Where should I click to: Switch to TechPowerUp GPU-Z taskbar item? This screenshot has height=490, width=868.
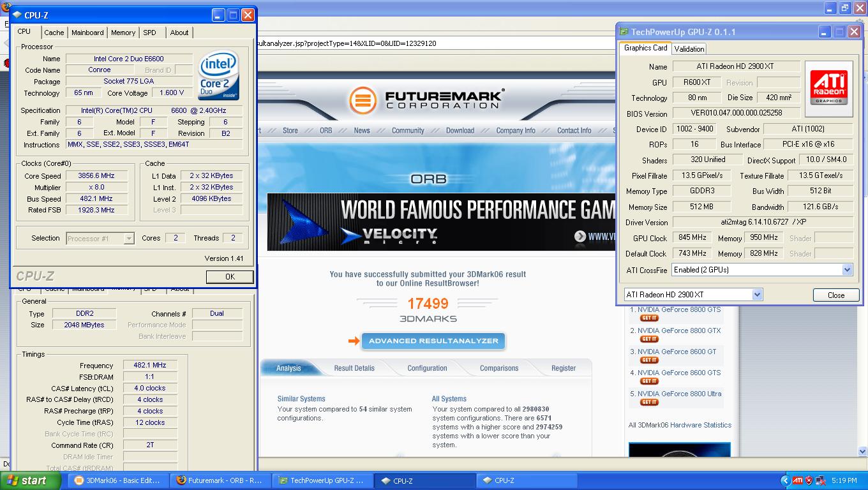click(x=323, y=480)
